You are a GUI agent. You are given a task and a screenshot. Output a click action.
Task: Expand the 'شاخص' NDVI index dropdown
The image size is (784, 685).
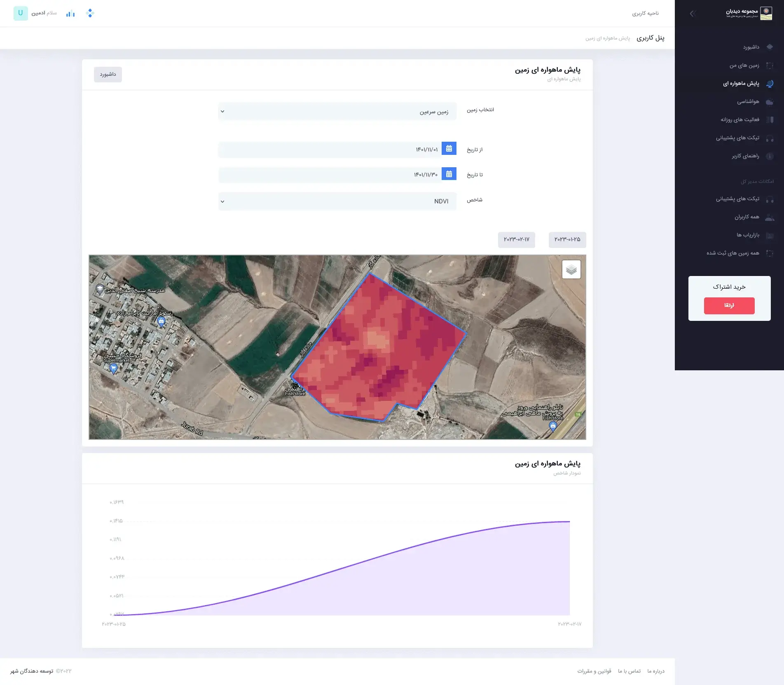tap(337, 201)
